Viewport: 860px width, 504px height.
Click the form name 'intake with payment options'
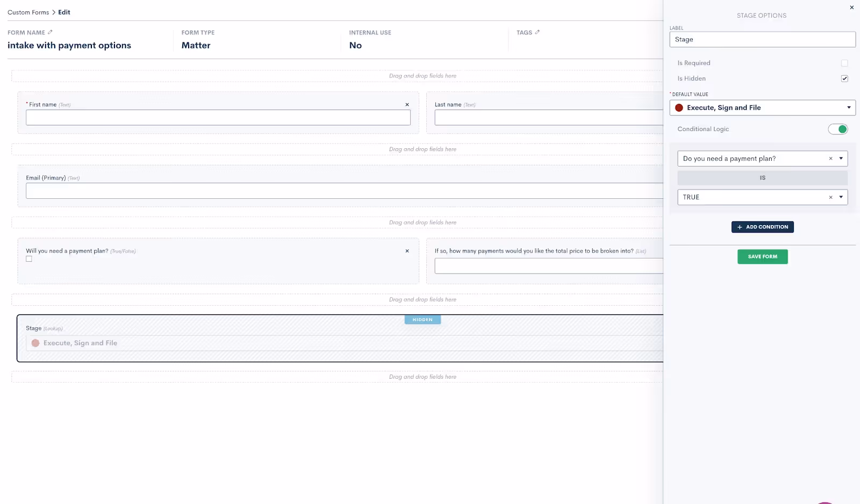pos(69,45)
